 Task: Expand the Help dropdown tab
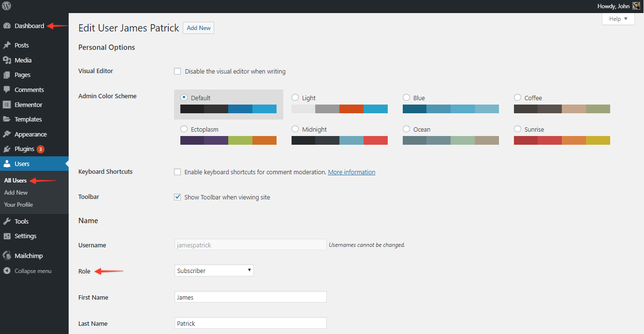(618, 19)
